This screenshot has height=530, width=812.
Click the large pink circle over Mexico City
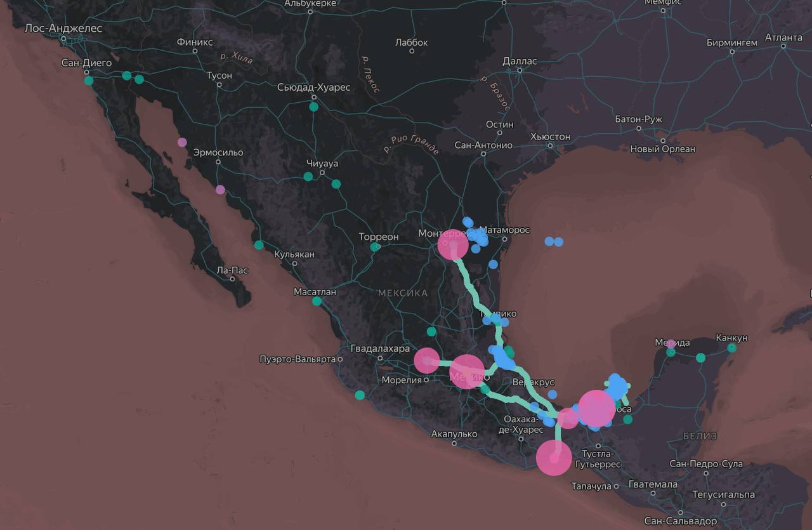[x=467, y=372]
